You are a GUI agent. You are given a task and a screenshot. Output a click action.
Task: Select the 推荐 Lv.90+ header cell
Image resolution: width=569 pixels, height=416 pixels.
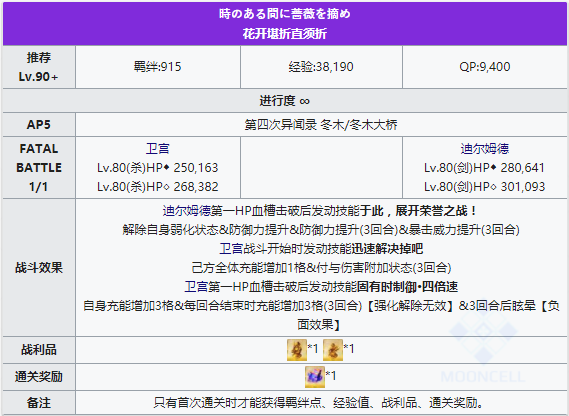pyautogui.click(x=39, y=67)
